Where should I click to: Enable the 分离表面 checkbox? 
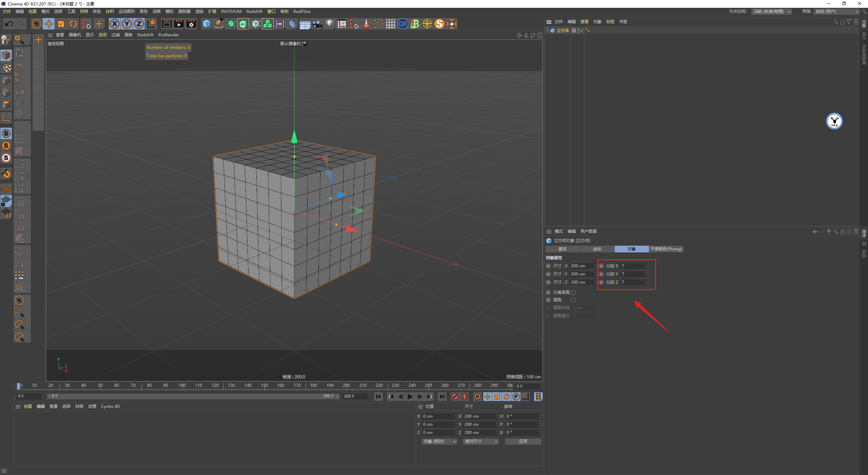click(x=573, y=292)
